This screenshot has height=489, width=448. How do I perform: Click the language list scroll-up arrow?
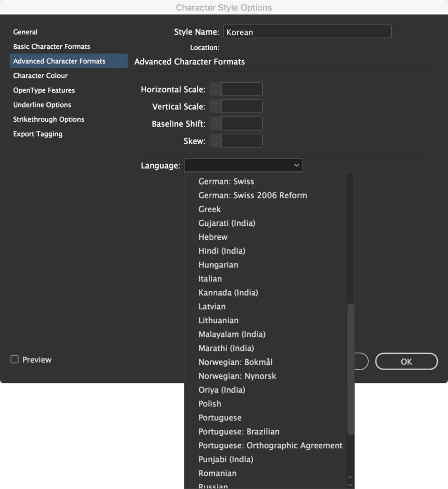[351, 478]
